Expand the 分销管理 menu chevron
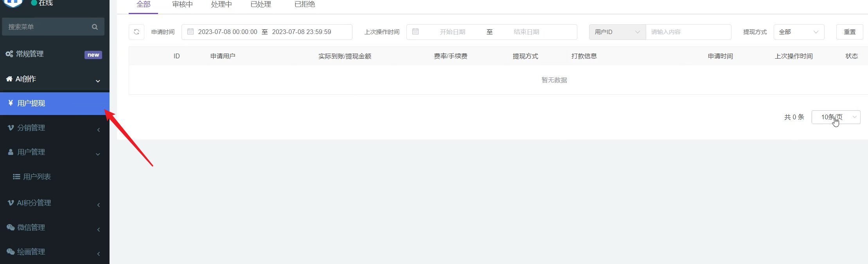Viewport: 868px width, 264px height. (99, 129)
